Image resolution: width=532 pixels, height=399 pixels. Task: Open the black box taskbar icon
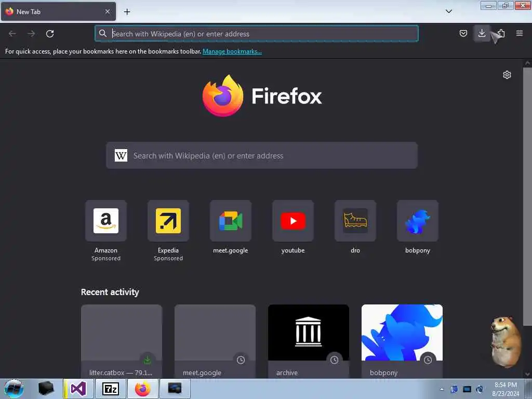[46, 389]
